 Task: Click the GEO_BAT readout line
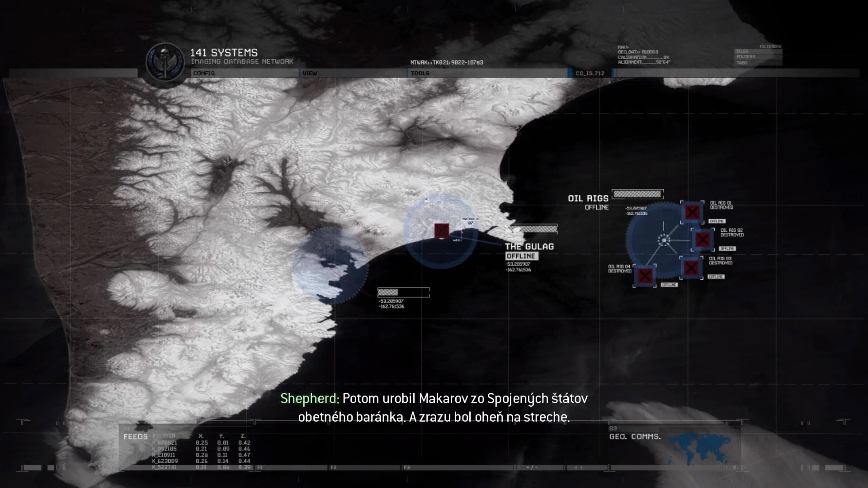pyautogui.click(x=638, y=52)
